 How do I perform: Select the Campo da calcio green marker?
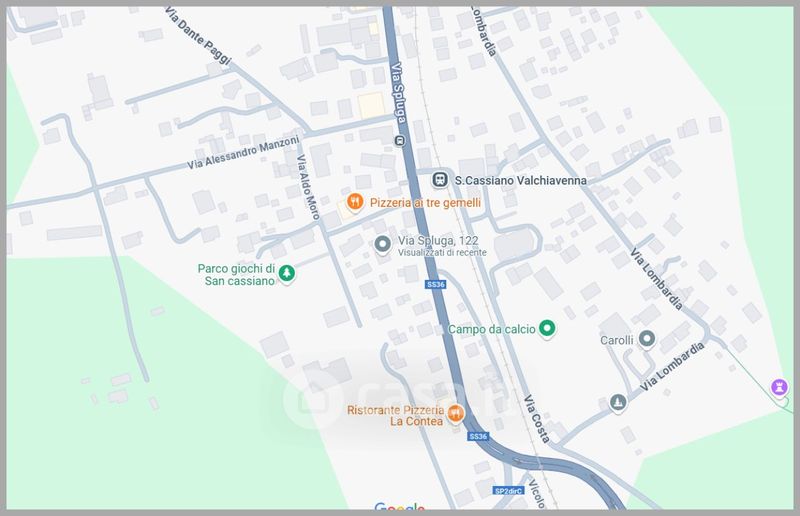(547, 329)
